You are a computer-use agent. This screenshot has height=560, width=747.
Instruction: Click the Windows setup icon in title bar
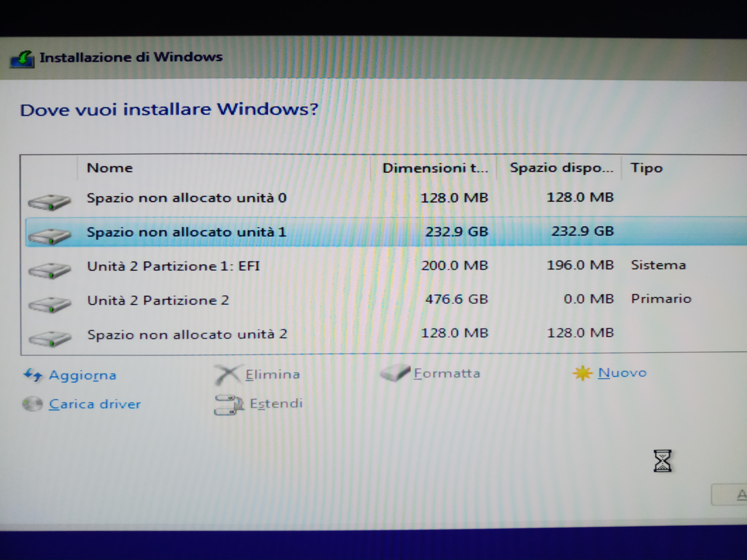click(x=22, y=59)
